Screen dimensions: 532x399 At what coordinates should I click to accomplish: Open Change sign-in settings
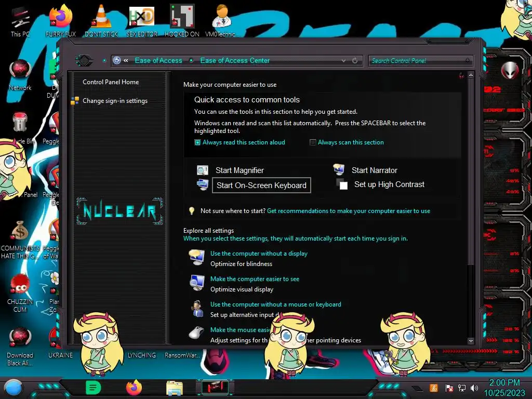coord(115,101)
